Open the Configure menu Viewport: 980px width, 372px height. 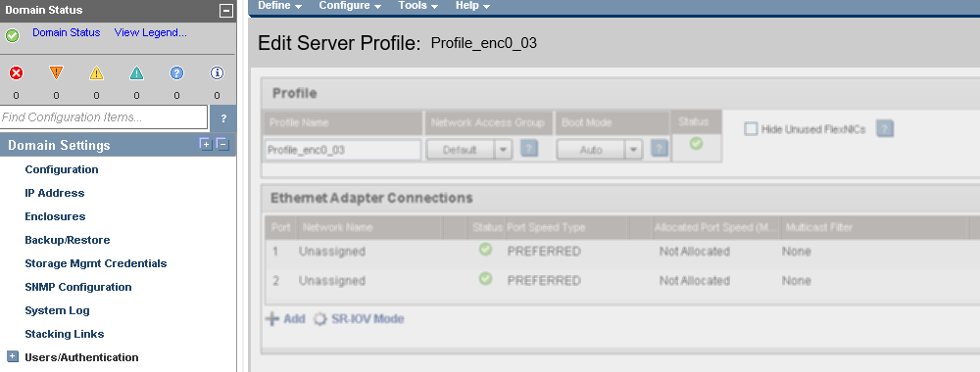coord(350,6)
